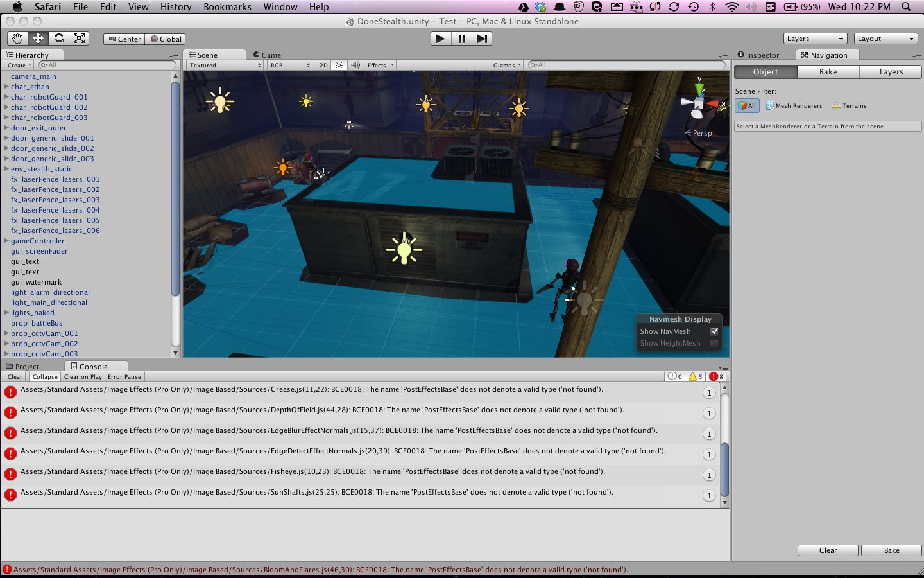Switch to the Project tab
The width and height of the screenshot is (924, 578).
point(22,367)
